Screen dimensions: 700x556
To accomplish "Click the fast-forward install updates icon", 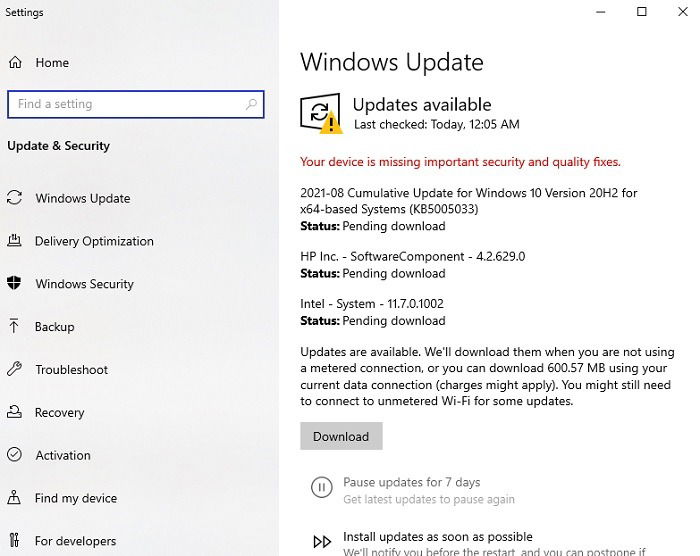I will pos(322,542).
